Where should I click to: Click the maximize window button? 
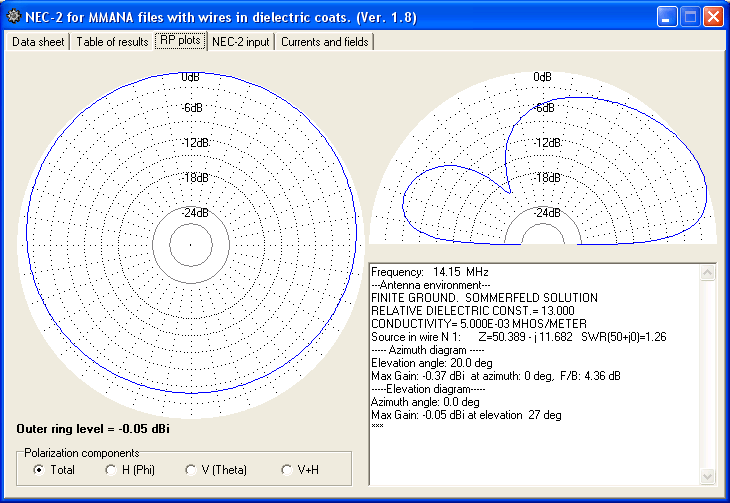690,17
